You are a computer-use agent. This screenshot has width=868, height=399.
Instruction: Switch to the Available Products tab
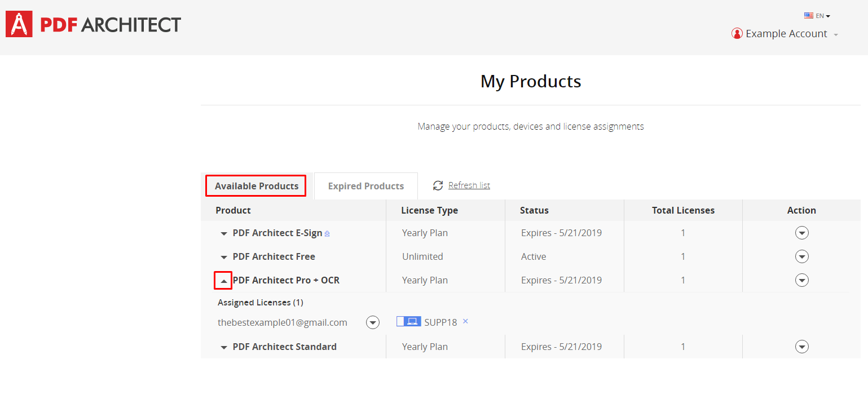pos(256,186)
